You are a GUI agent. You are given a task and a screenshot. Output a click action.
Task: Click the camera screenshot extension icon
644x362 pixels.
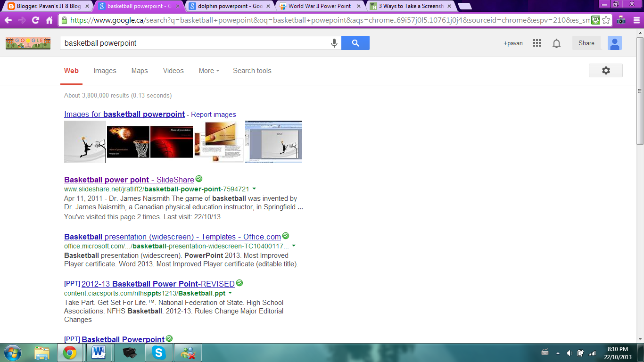621,20
